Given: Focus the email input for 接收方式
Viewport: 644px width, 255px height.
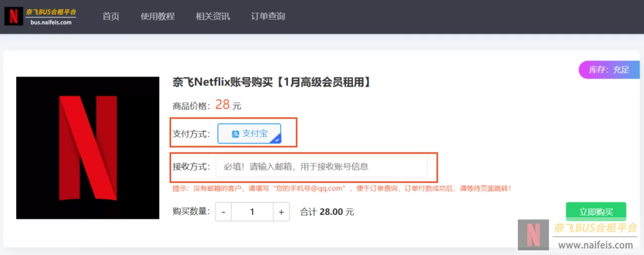Looking at the screenshot, I should point(321,166).
